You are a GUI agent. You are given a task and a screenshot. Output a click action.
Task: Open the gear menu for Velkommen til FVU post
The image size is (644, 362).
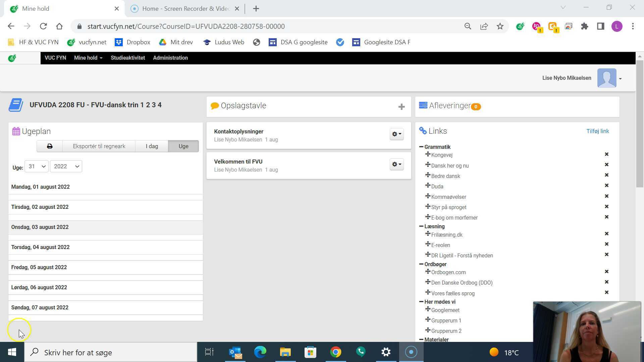pos(396,164)
